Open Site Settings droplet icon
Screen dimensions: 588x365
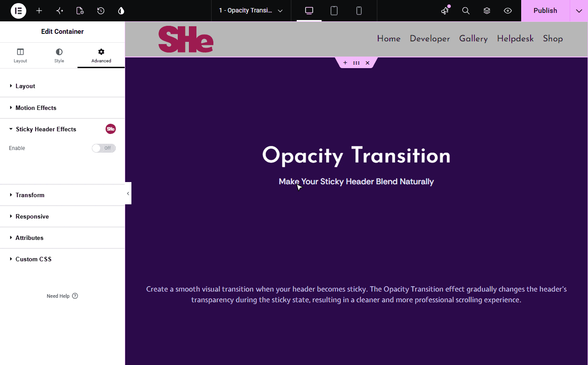121,11
